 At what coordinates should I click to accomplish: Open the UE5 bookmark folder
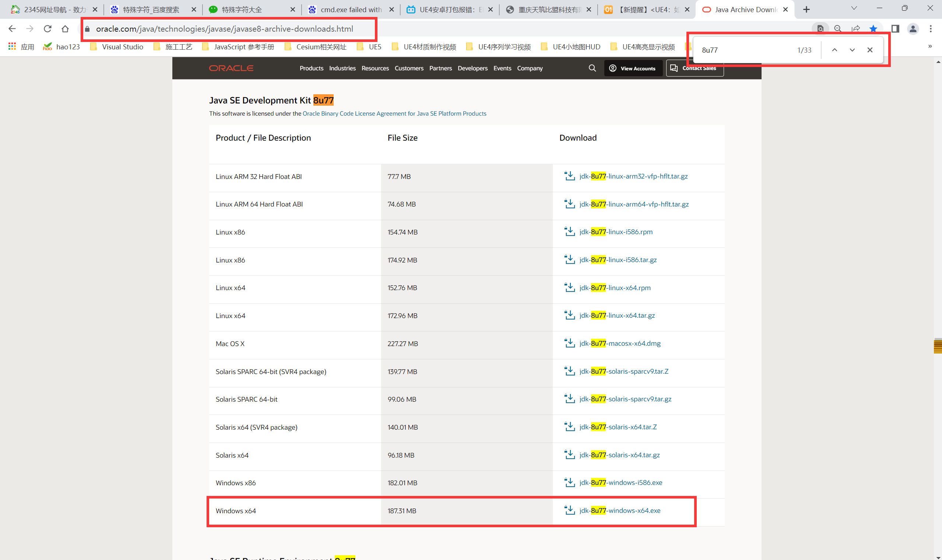coord(369,47)
